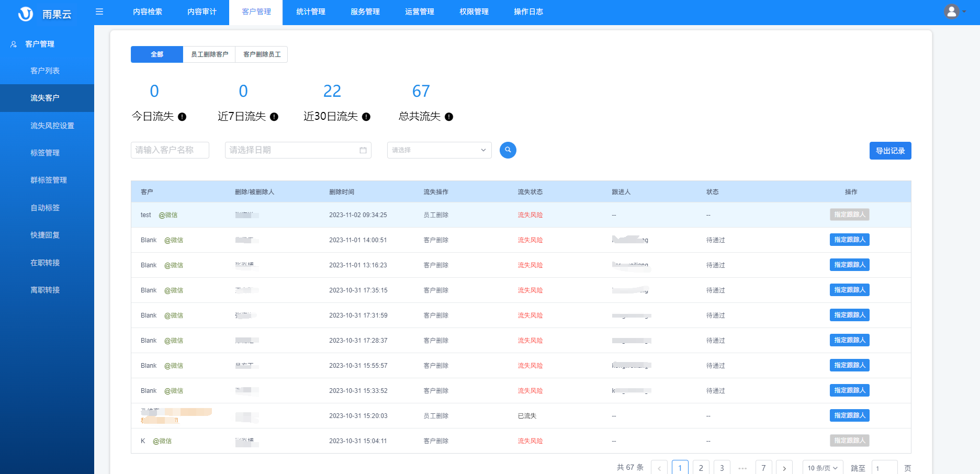The image size is (980, 474).
Task: Open the 权限管理 top menu
Action: (x=474, y=12)
